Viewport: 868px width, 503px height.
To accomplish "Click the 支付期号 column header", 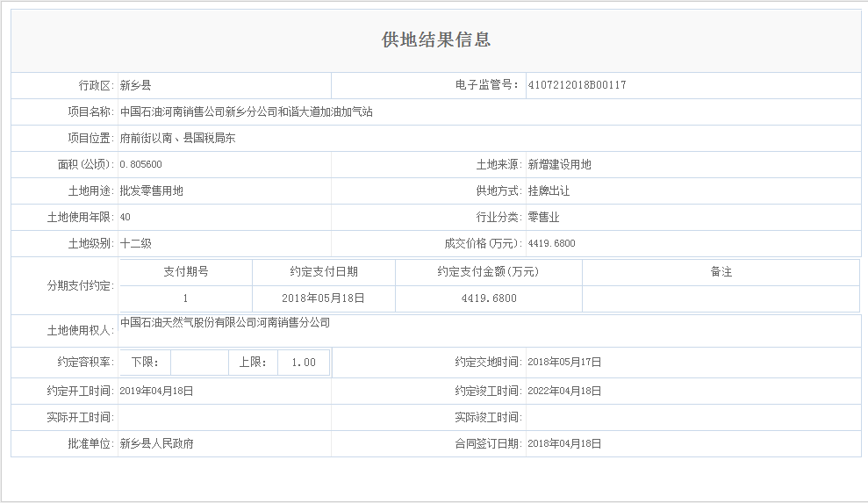I will (x=186, y=272).
